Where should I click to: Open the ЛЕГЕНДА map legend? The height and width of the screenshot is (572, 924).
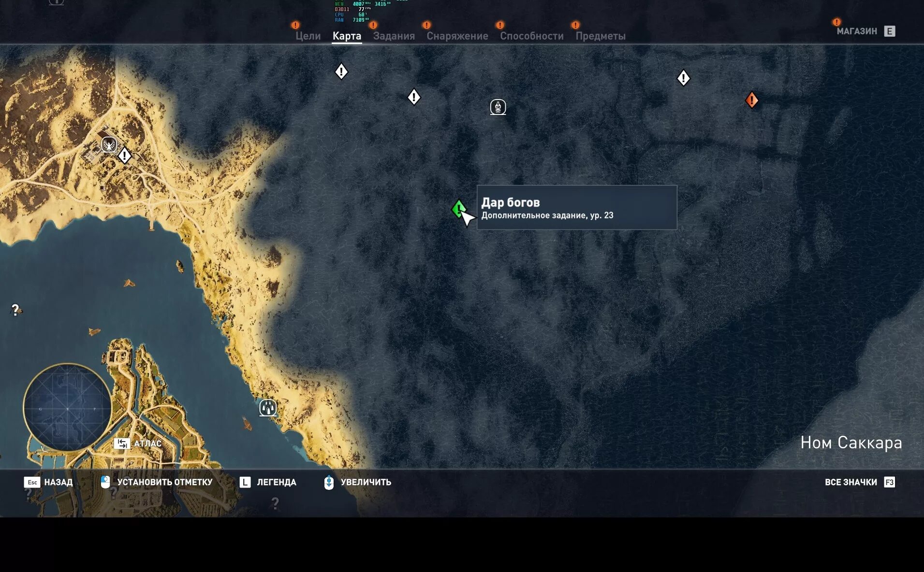276,482
